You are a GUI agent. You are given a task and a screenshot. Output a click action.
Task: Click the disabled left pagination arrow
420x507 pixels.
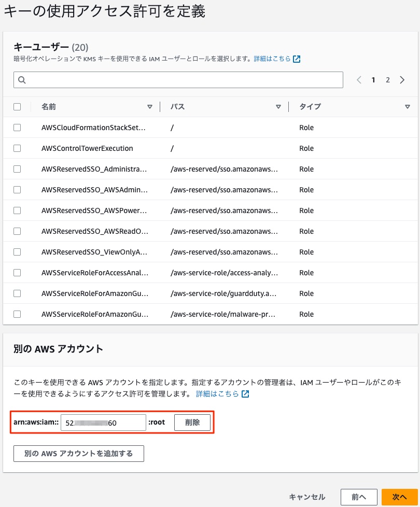tap(358, 80)
